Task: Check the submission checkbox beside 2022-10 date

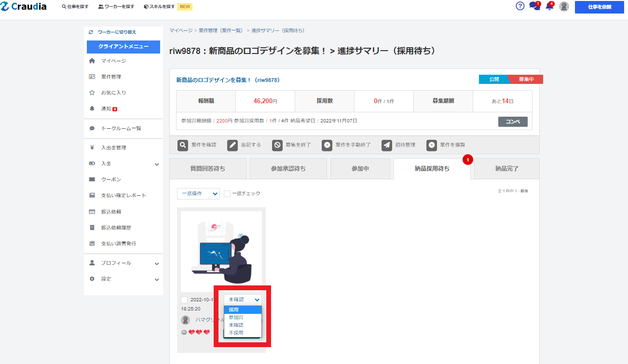Action: (184, 300)
